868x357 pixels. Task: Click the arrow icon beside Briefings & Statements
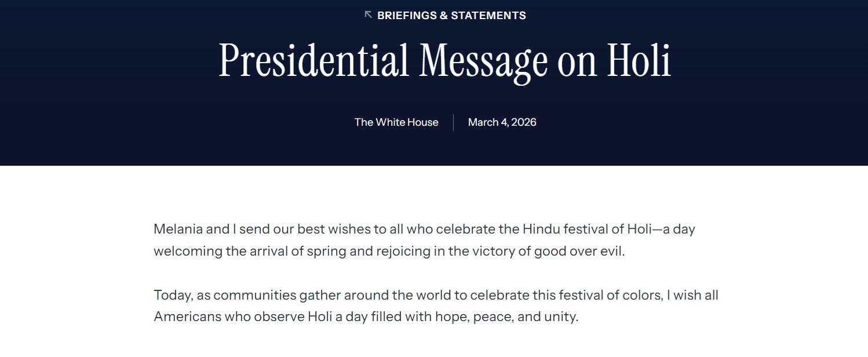pyautogui.click(x=368, y=15)
